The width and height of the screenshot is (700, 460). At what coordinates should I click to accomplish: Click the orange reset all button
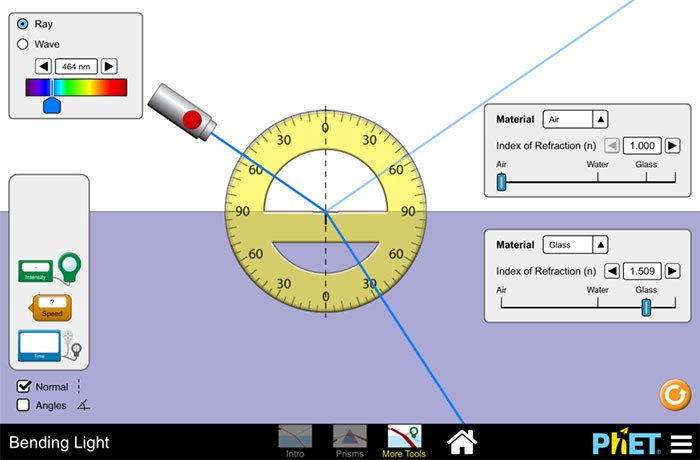pyautogui.click(x=675, y=395)
